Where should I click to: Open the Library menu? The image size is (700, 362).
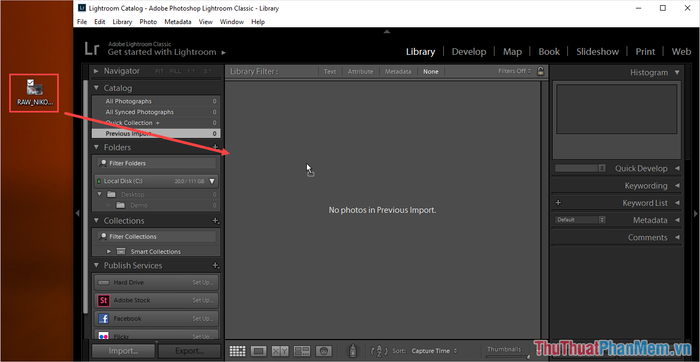(x=122, y=21)
